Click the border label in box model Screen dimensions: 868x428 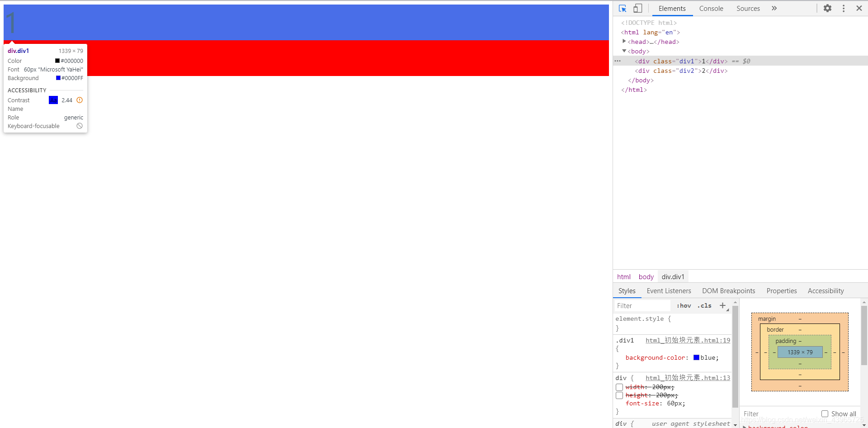[x=775, y=329]
